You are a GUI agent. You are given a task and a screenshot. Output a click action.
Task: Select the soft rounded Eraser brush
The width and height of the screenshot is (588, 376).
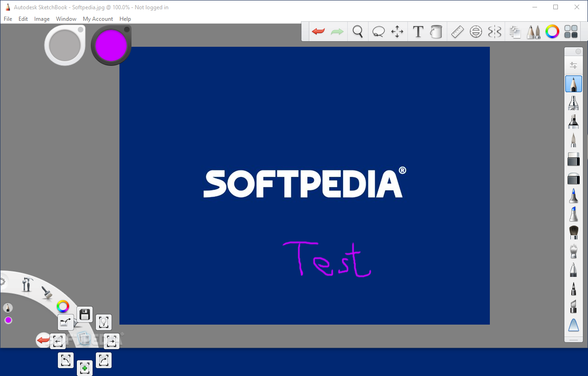click(574, 178)
